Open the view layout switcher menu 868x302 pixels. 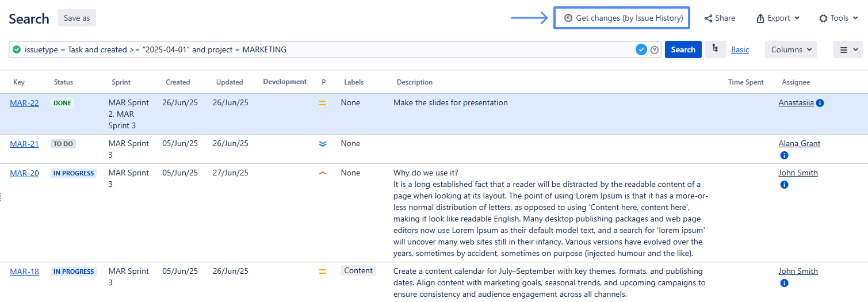point(847,50)
